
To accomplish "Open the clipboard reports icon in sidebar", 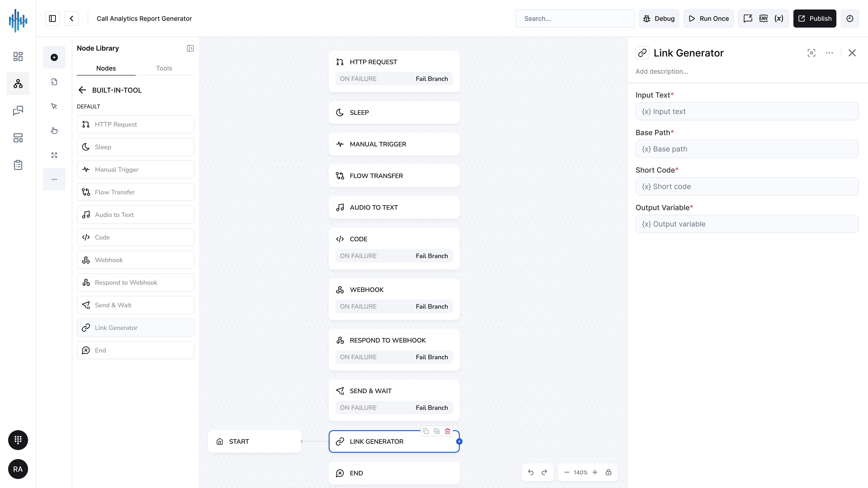I will point(18,165).
